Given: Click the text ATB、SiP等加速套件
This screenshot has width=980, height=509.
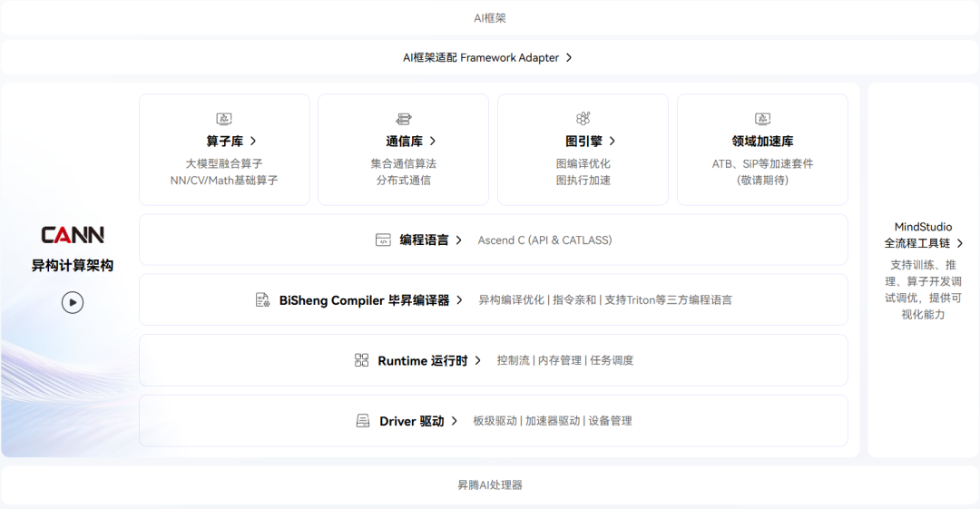Looking at the screenshot, I should (762, 164).
